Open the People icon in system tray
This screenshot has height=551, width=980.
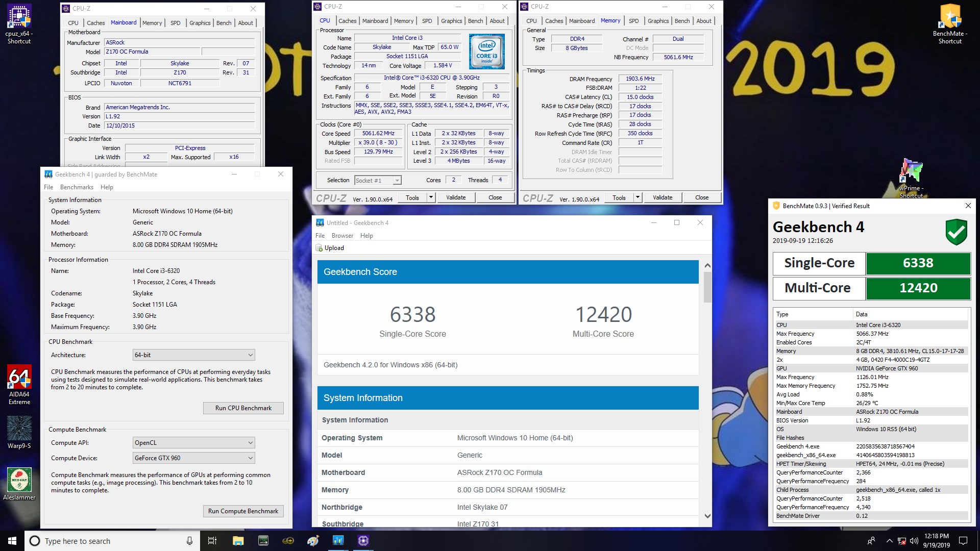(871, 541)
